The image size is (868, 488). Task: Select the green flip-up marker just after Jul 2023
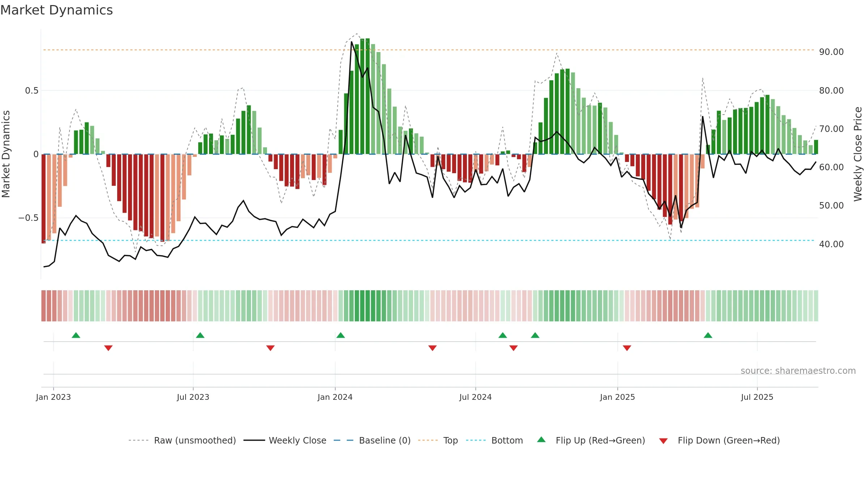pyautogui.click(x=200, y=335)
